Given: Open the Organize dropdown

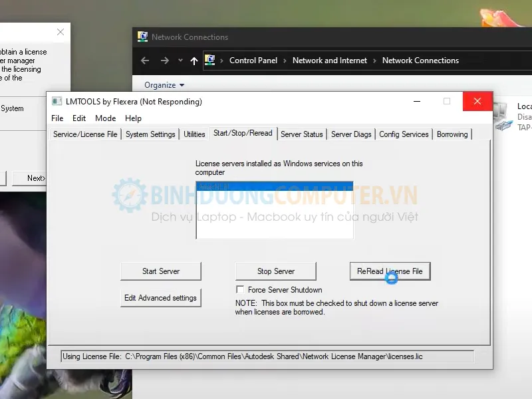Looking at the screenshot, I should [x=164, y=85].
